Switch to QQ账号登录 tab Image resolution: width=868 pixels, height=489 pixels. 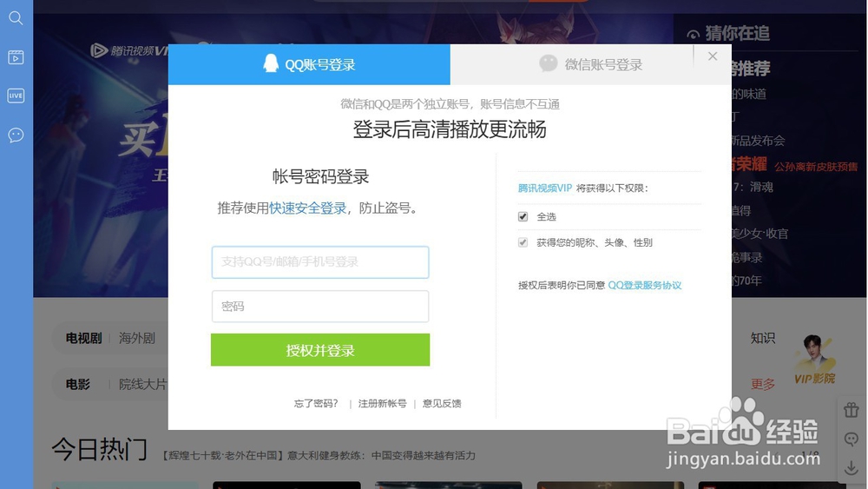(309, 64)
